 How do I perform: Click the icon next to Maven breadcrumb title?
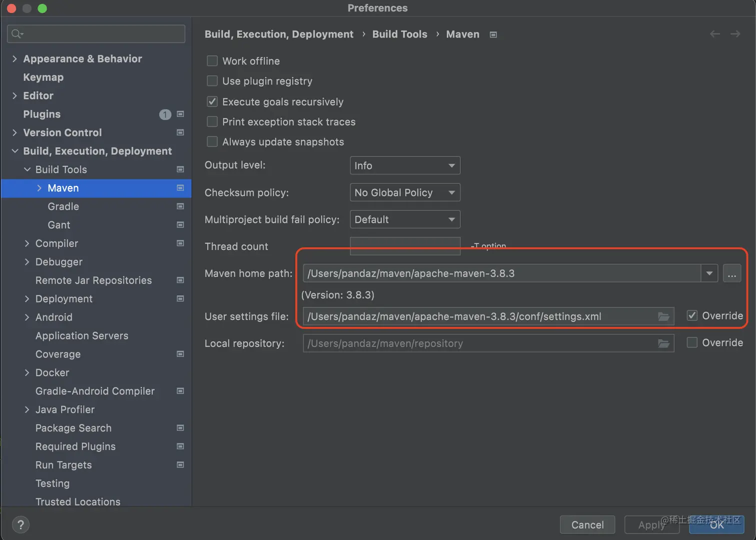tap(493, 34)
